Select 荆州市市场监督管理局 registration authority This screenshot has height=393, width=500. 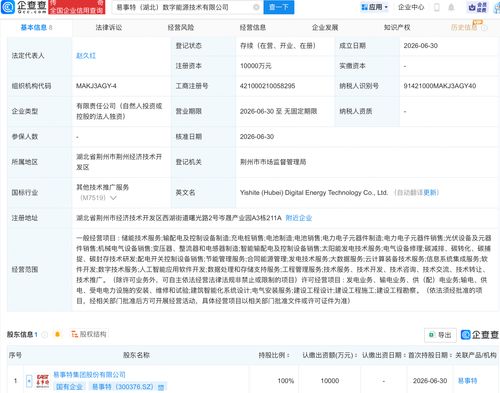tap(273, 162)
